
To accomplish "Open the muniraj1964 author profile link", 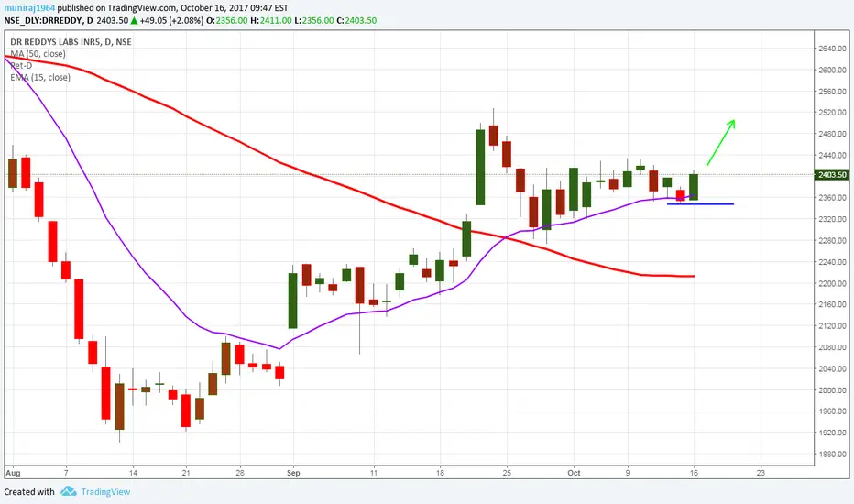I will coord(29,8).
